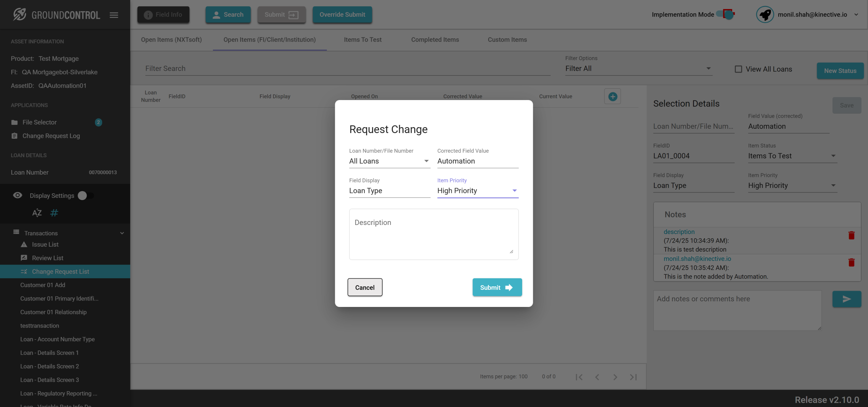The width and height of the screenshot is (868, 407).
Task: Click the blue plus add-item icon
Action: click(x=612, y=97)
